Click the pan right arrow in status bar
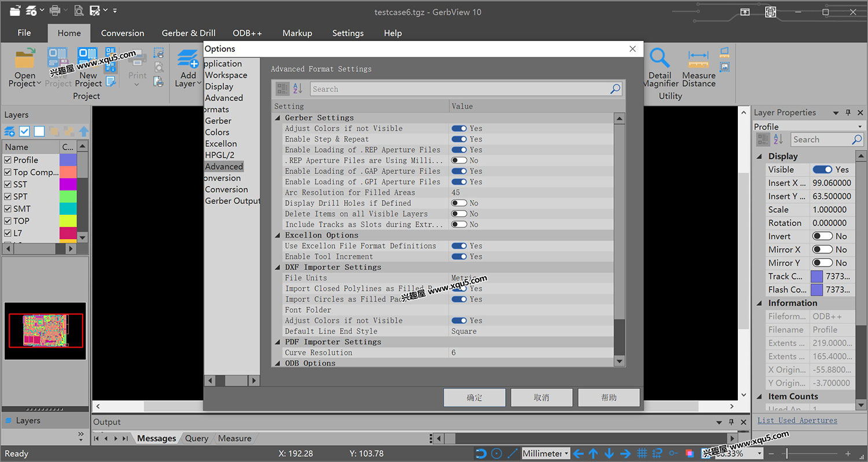The height and width of the screenshot is (462, 868). pos(625,453)
